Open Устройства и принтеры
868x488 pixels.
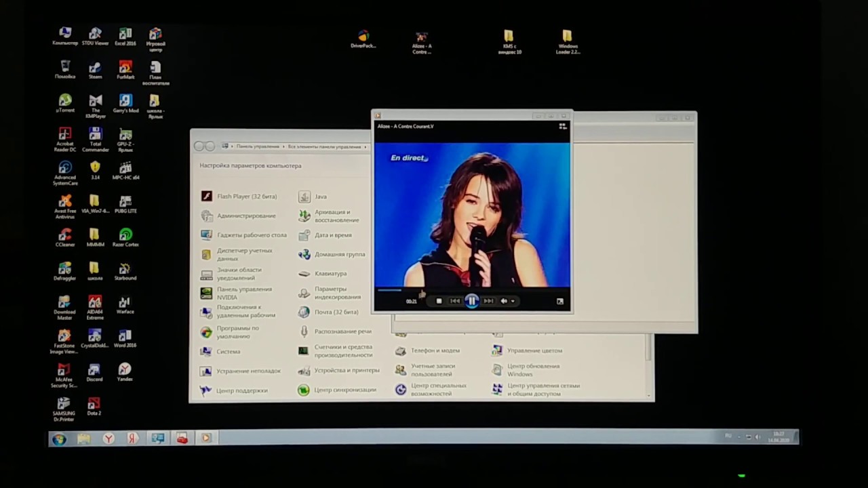pyautogui.click(x=339, y=371)
